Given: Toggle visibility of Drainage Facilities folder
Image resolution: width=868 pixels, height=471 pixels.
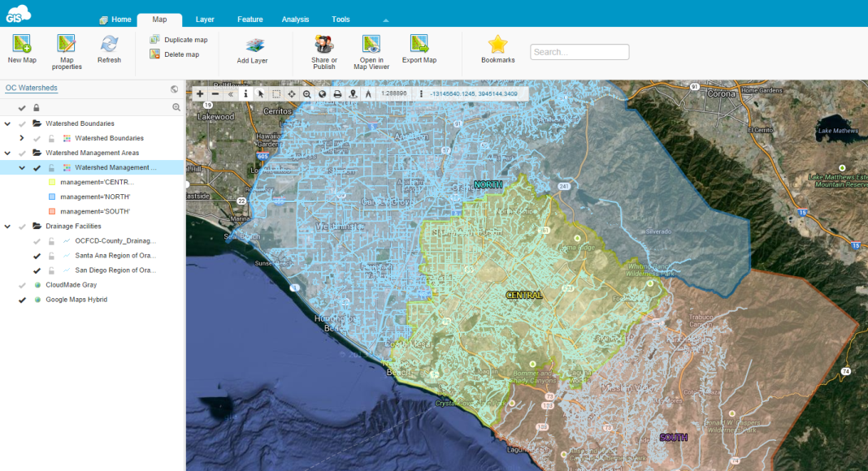Looking at the screenshot, I should point(22,227).
